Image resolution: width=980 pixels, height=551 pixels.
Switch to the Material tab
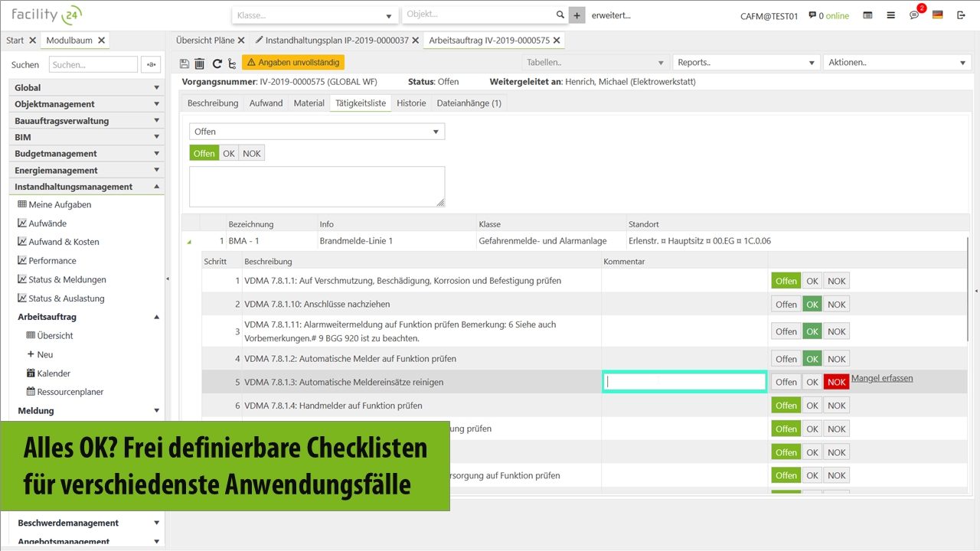point(309,103)
